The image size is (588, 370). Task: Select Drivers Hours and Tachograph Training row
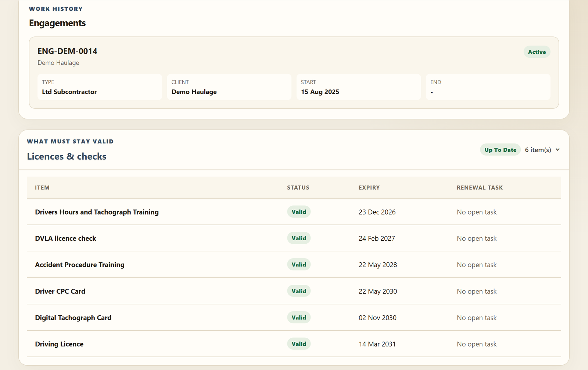pos(294,212)
